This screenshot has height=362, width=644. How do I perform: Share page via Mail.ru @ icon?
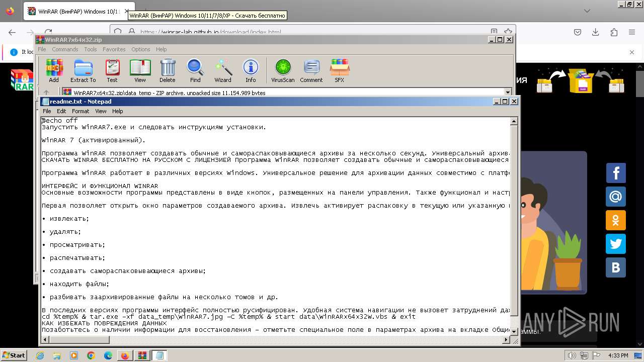point(615,197)
